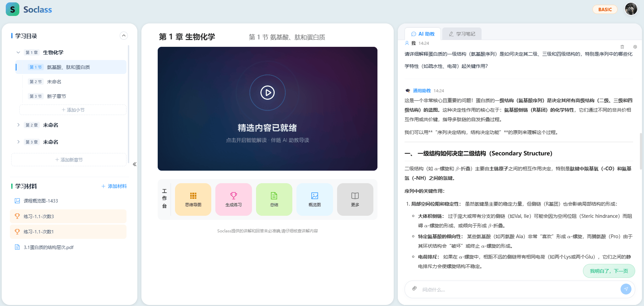Select the AI 助教 tab

(422, 34)
